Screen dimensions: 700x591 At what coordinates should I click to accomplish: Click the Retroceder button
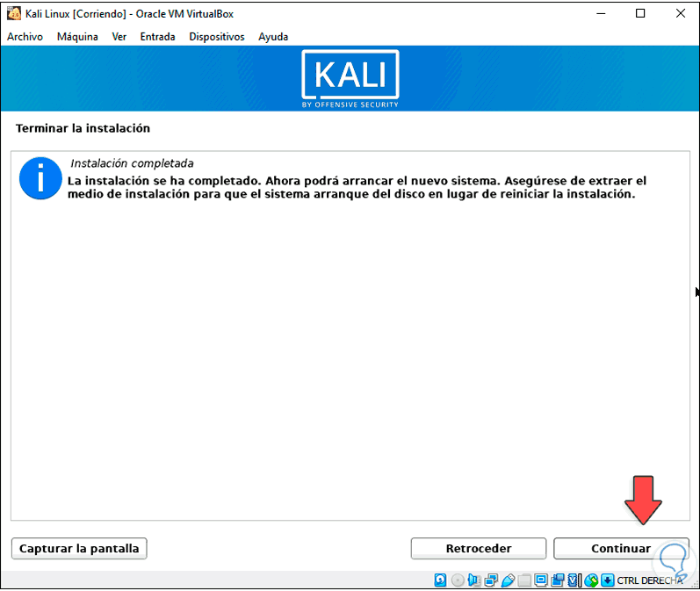(479, 548)
